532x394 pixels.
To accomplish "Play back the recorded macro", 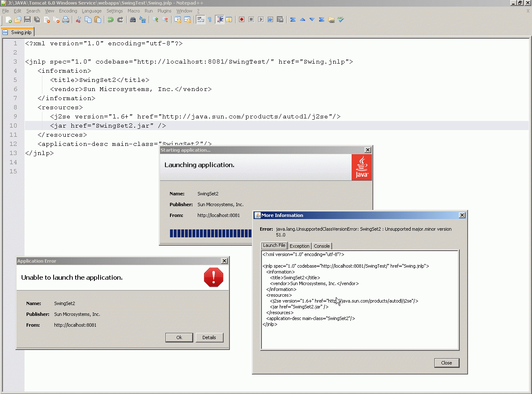I will click(x=261, y=20).
